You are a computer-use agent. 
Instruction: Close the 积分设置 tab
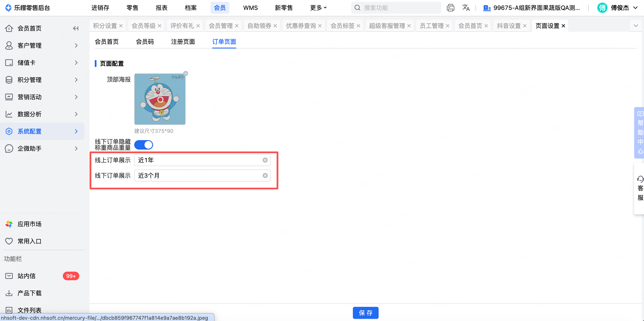(121, 26)
